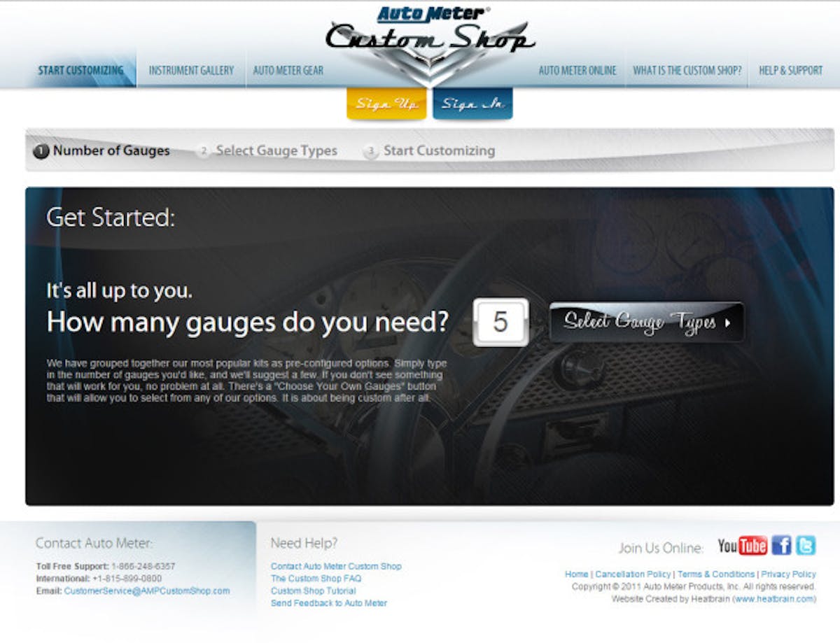Switch to the Instrument Gallery tab
The image size is (840, 643).
coord(190,70)
